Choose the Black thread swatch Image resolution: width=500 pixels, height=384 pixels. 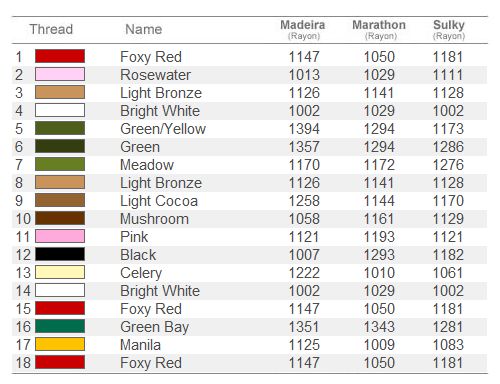[x=60, y=254]
